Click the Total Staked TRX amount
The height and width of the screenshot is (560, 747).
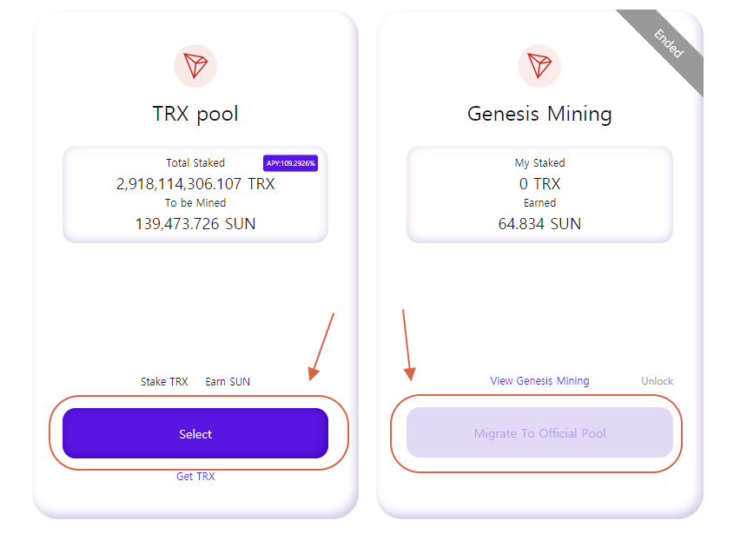pyautogui.click(x=195, y=184)
